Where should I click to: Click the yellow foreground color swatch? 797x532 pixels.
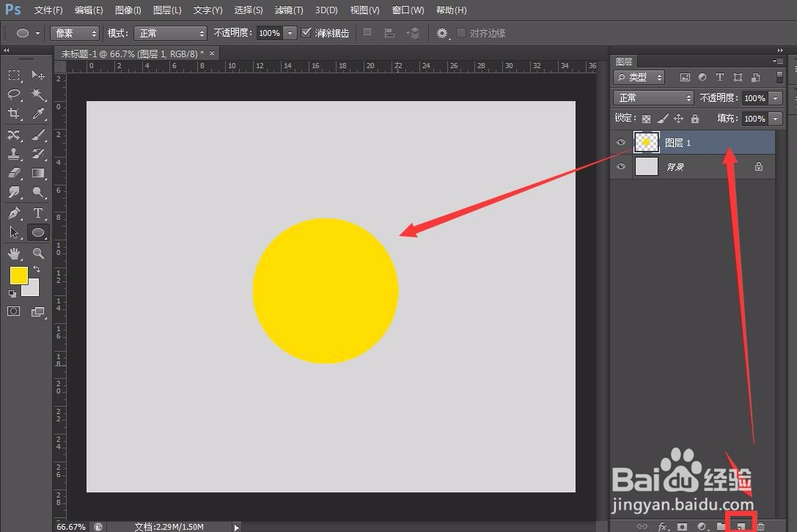(x=18, y=276)
